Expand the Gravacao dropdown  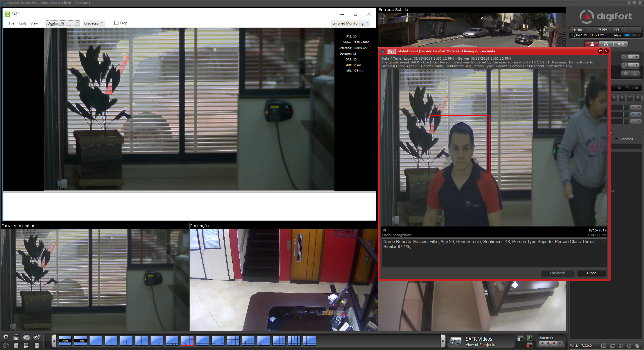(x=94, y=23)
